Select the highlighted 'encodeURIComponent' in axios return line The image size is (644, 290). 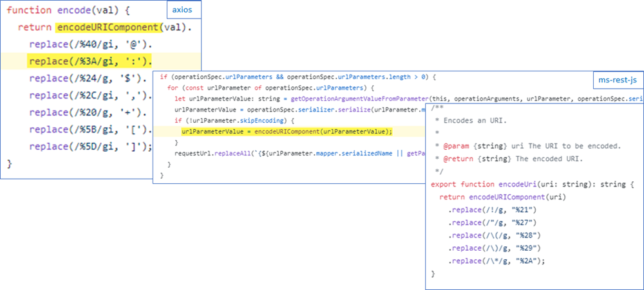(107, 28)
